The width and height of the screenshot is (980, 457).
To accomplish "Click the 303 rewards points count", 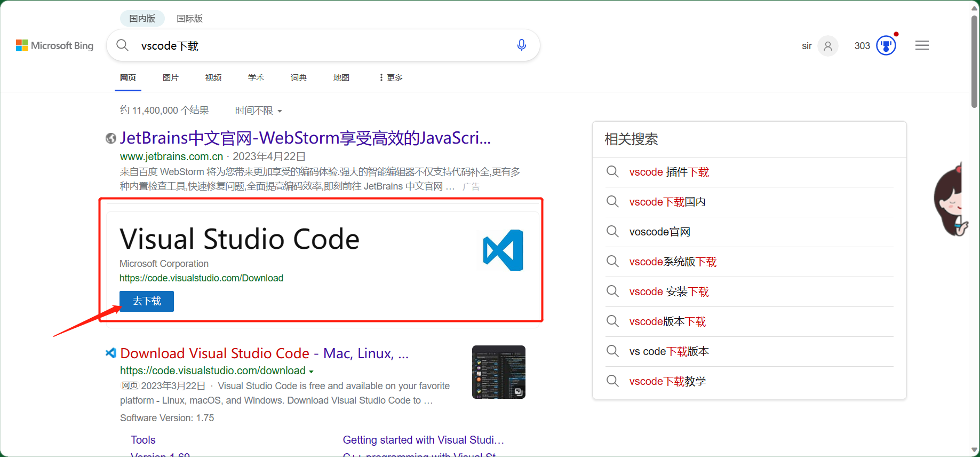I will pyautogui.click(x=862, y=46).
